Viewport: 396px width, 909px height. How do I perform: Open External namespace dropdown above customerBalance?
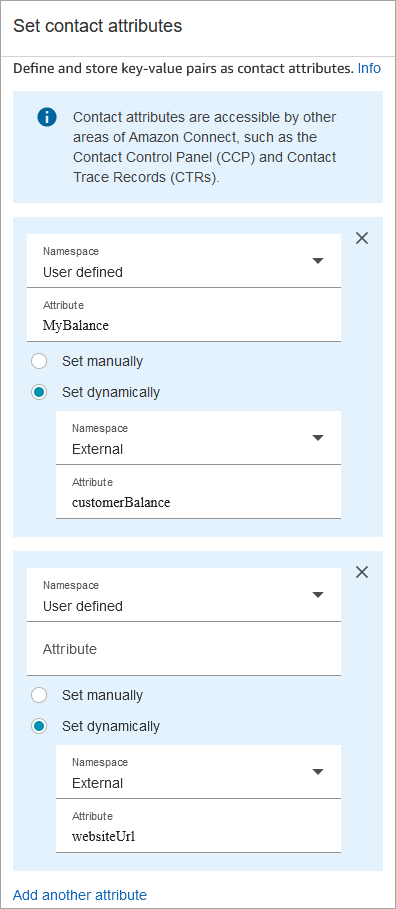(198, 438)
